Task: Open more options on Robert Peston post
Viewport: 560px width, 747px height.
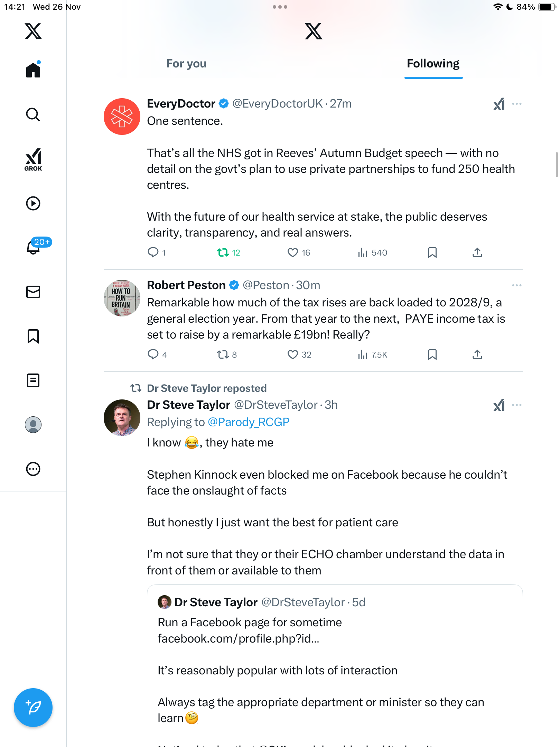Action: 516,285
